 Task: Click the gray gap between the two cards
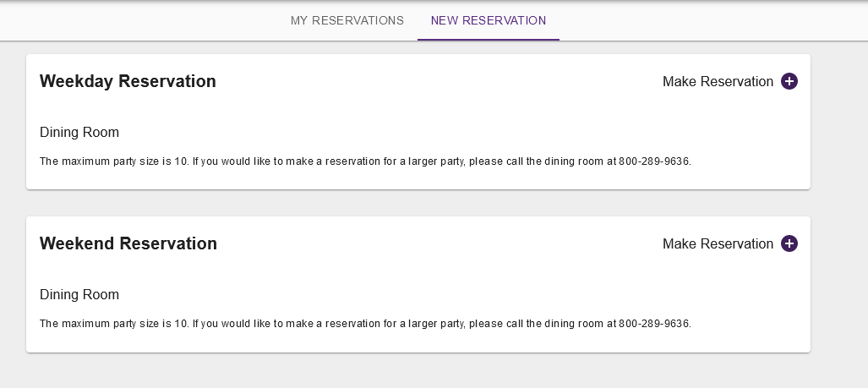pos(418,203)
